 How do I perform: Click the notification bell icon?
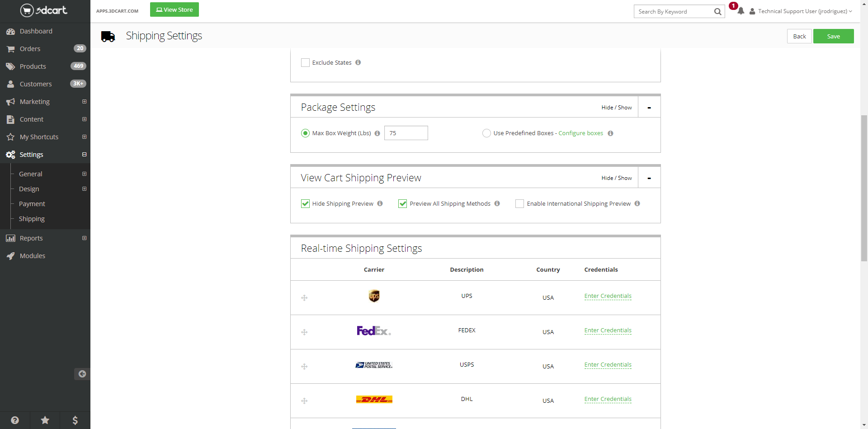(x=741, y=11)
